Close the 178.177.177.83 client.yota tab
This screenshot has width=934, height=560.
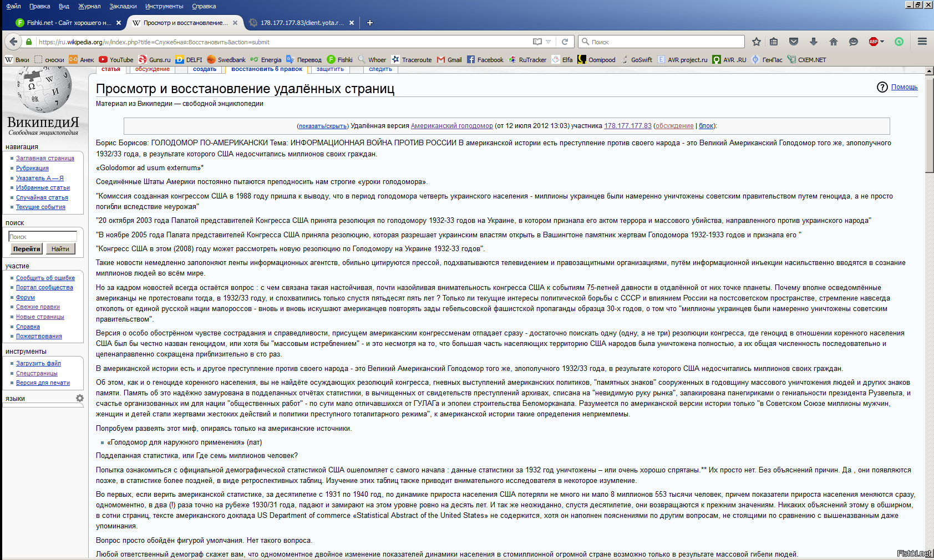click(x=352, y=23)
